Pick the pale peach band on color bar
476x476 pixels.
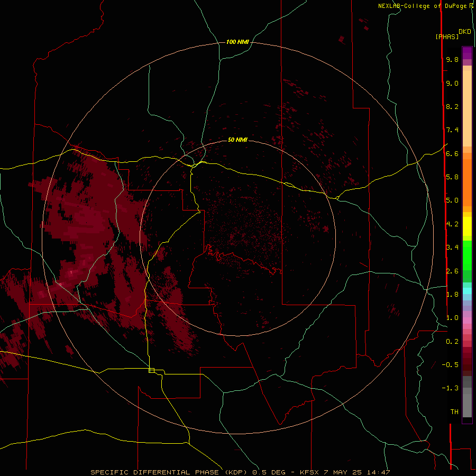coord(467,108)
